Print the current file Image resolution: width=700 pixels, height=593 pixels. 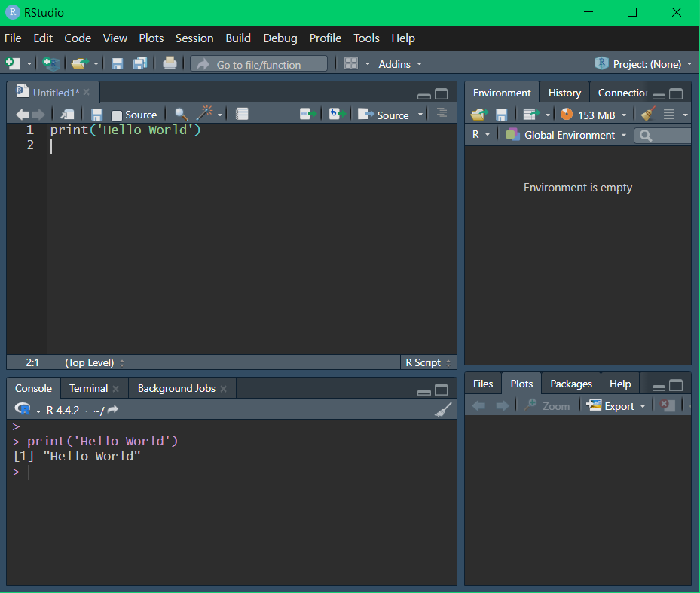[170, 63]
